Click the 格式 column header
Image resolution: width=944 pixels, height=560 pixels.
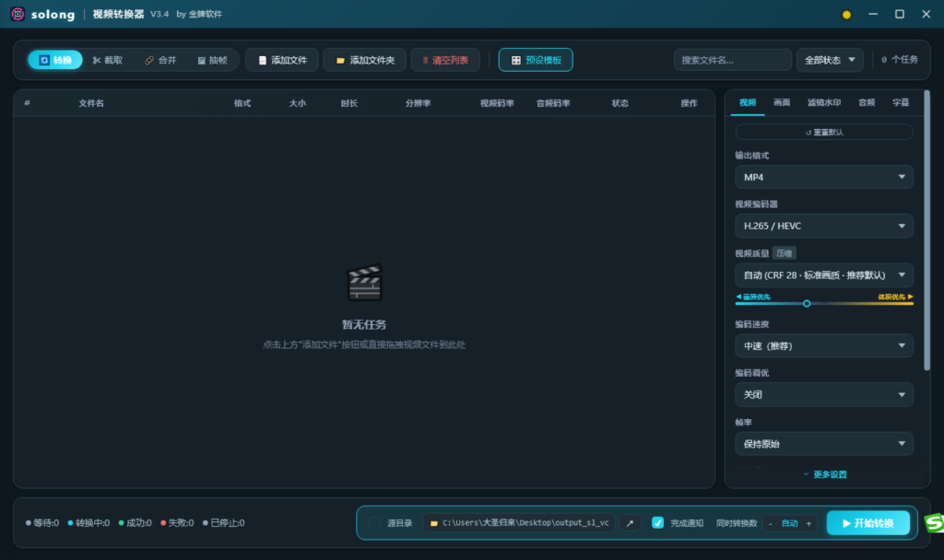[x=242, y=103]
